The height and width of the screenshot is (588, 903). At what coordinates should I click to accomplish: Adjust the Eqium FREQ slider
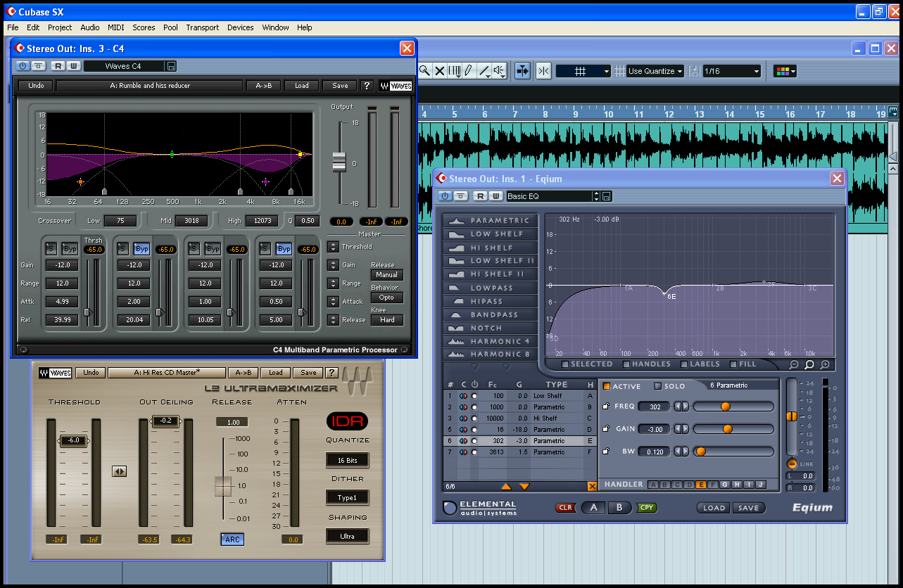pyautogui.click(x=733, y=407)
